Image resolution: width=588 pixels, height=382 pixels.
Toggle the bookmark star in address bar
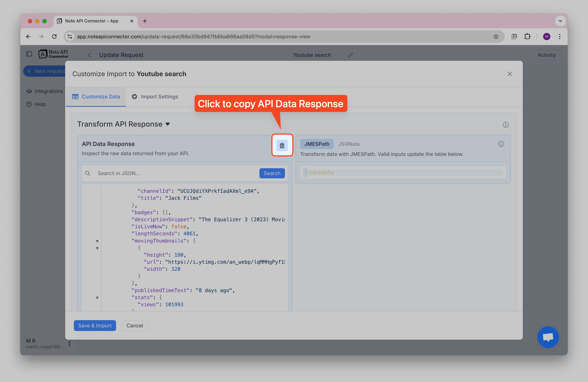[496, 36]
